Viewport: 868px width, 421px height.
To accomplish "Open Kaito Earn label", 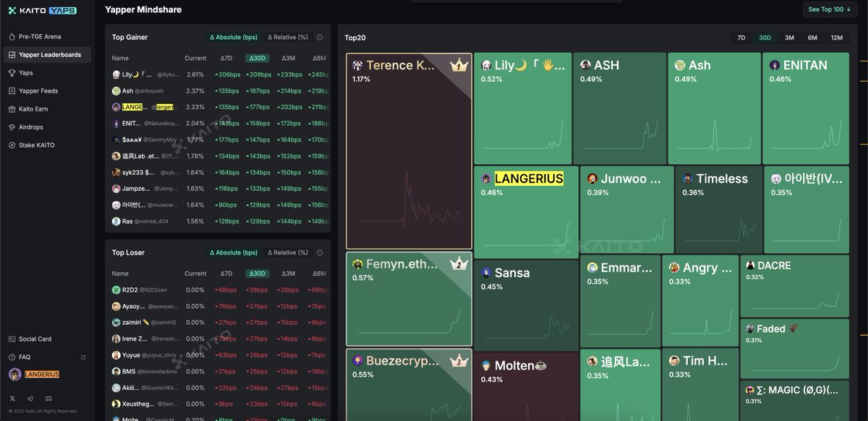I will [x=33, y=109].
